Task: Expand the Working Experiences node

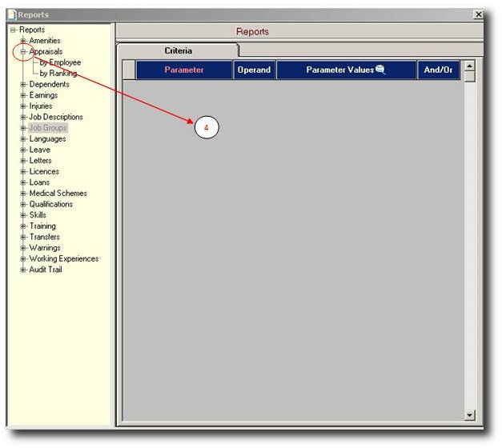Action: [x=23, y=259]
